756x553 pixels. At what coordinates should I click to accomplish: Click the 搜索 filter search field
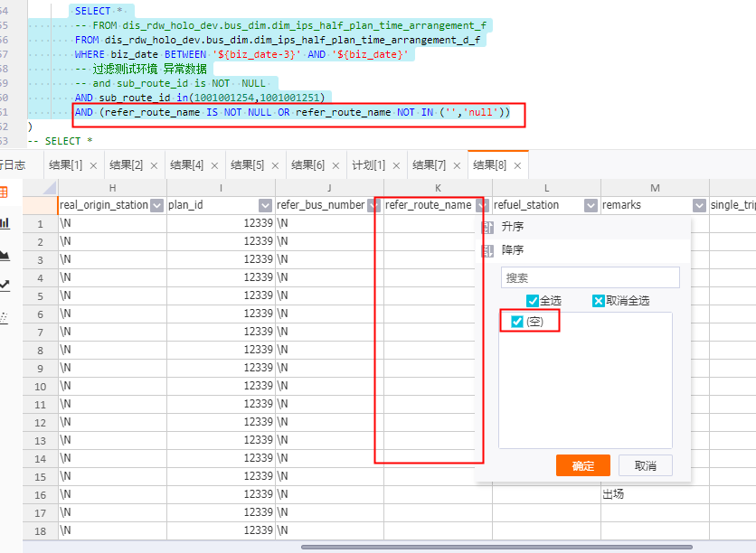tap(591, 277)
